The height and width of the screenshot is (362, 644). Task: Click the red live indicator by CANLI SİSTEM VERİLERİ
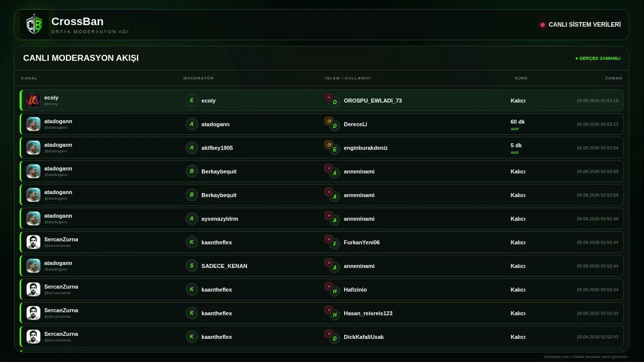pyautogui.click(x=542, y=25)
